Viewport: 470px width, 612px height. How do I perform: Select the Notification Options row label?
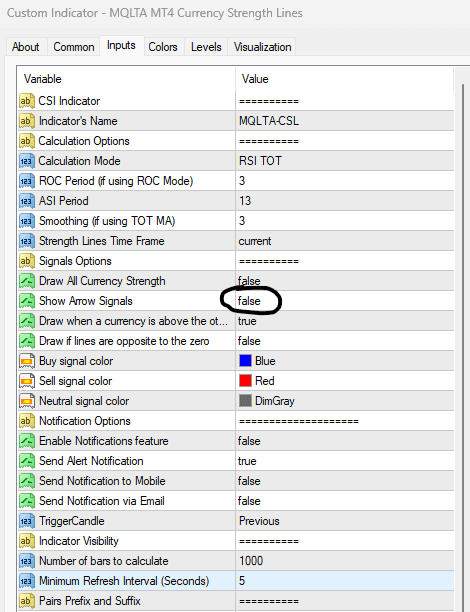coord(85,421)
